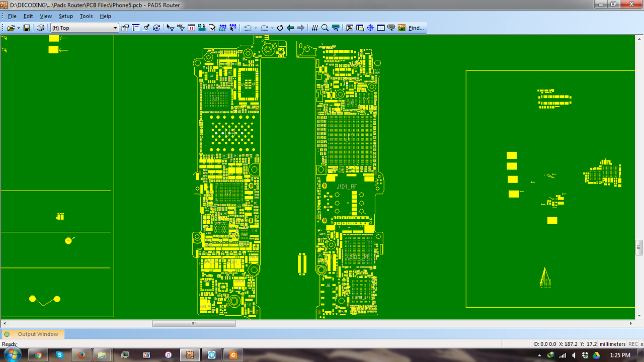Open the spreadsheet window icon

coord(381,28)
